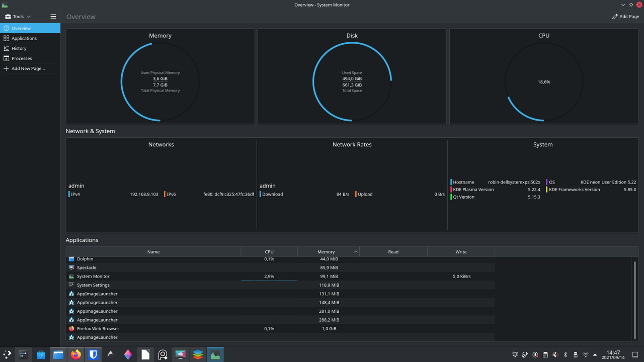Select the Overview page in sidebar
The height and width of the screenshot is (362, 644).
click(x=30, y=28)
